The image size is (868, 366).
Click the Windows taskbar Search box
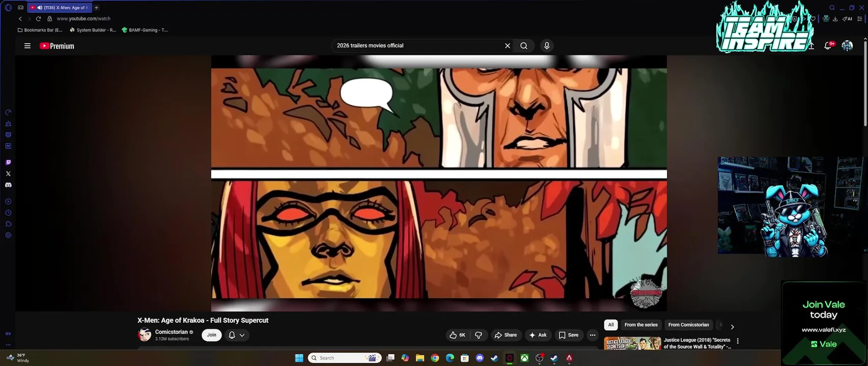pyautogui.click(x=345, y=358)
